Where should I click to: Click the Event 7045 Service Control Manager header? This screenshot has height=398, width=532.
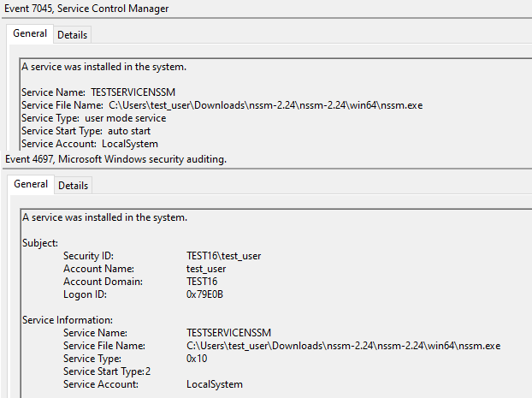(86, 9)
